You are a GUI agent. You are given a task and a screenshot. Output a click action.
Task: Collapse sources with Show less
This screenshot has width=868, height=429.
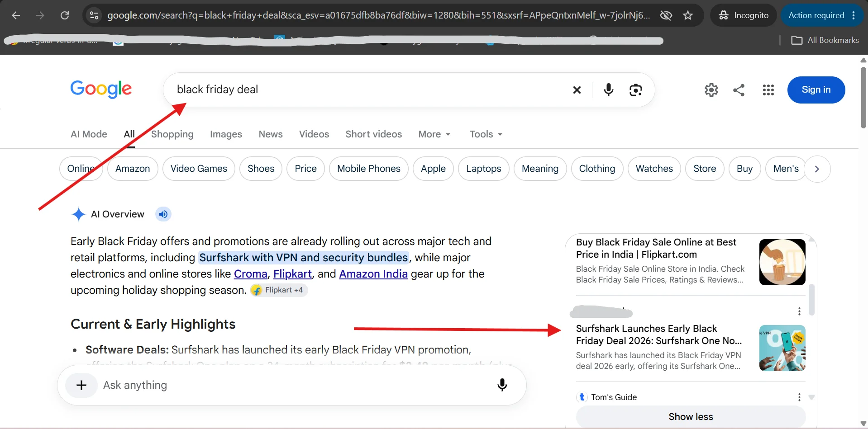coord(691,416)
